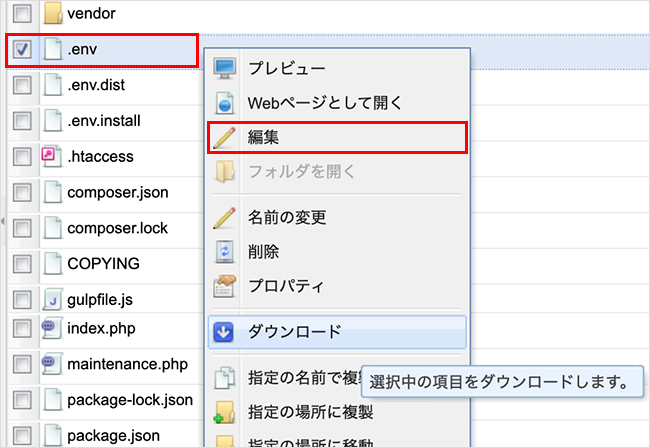The image size is (650, 448).
Task: Select the vendor folder checkbox
Action: (23, 14)
